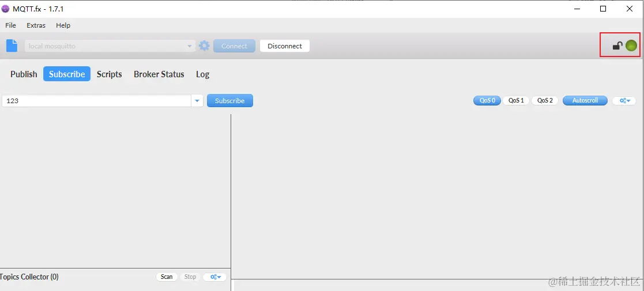Switch to the Scripts tab
The height and width of the screenshot is (291, 644).
(109, 74)
